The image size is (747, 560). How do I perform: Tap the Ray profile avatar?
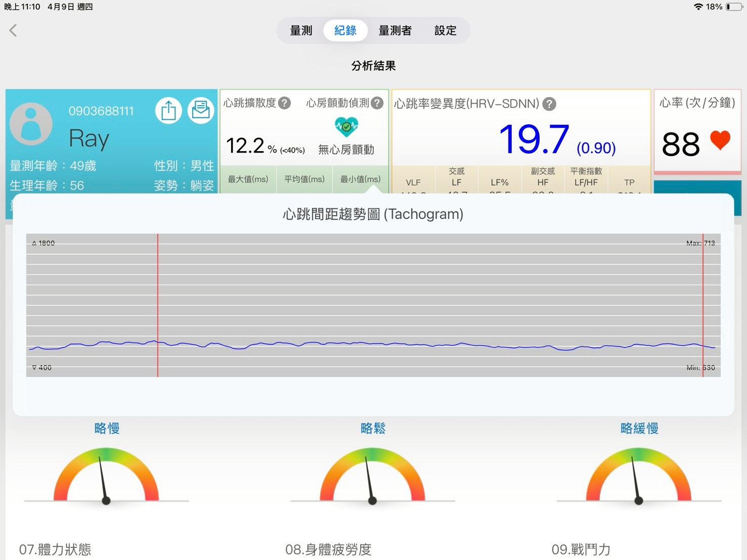(31, 124)
